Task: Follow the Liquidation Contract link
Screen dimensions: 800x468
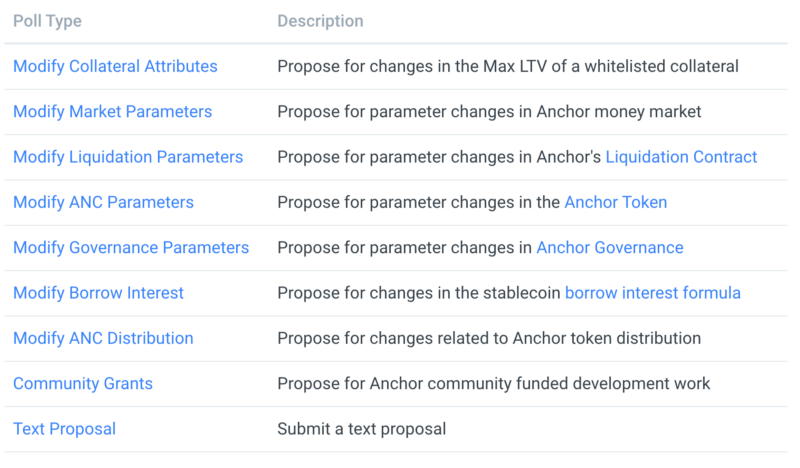Action: 681,157
